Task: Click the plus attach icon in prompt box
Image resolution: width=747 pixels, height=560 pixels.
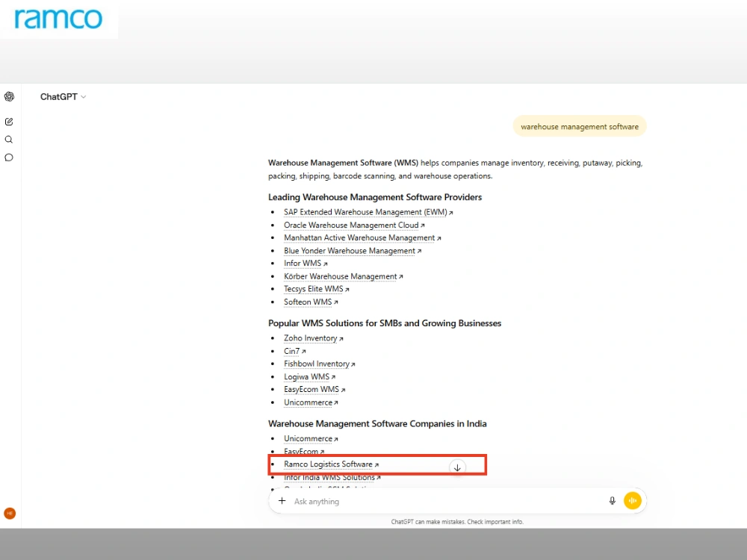Action: pyautogui.click(x=282, y=501)
